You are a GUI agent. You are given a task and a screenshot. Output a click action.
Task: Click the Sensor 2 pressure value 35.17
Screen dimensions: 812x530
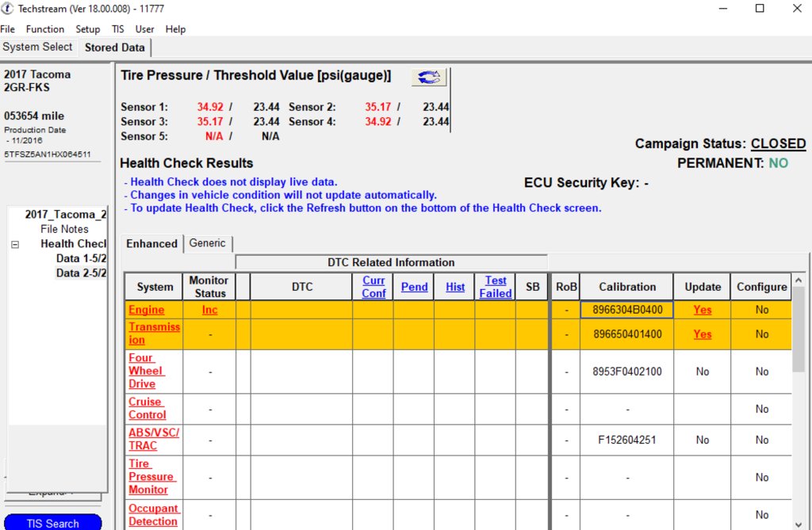click(378, 107)
